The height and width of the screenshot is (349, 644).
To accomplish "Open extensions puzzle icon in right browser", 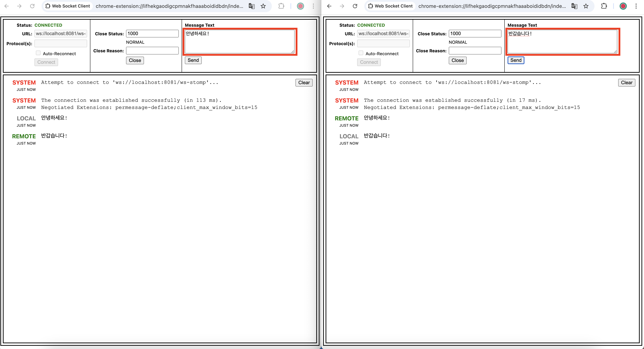I will click(x=604, y=6).
